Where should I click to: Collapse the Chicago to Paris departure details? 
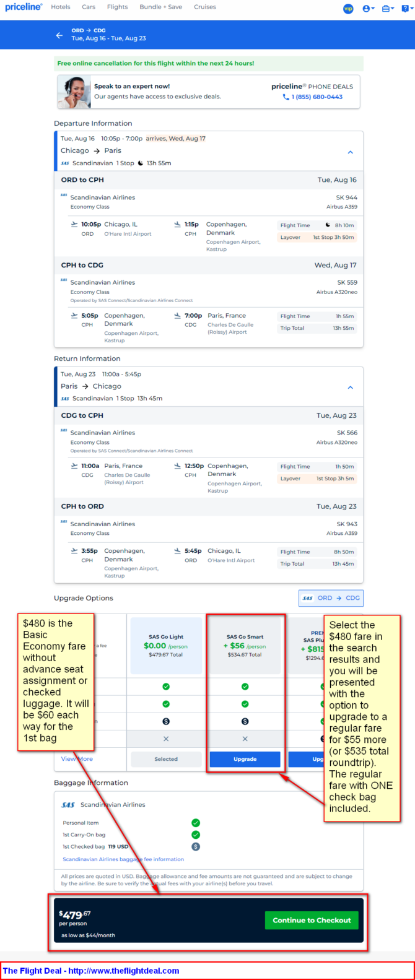(350, 152)
